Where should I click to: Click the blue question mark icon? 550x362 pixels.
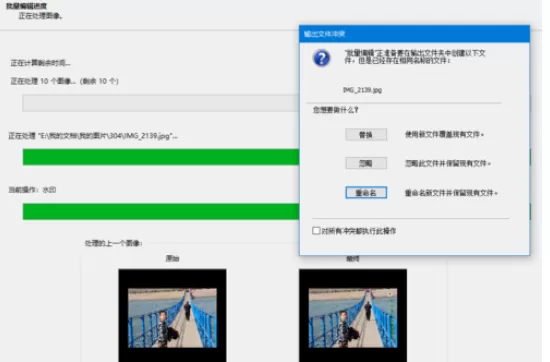click(x=321, y=58)
